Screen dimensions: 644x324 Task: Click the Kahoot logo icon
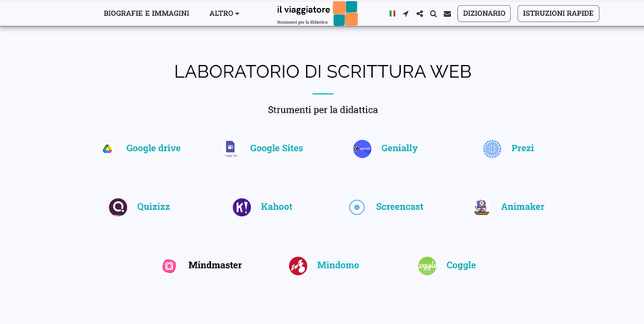tap(242, 207)
